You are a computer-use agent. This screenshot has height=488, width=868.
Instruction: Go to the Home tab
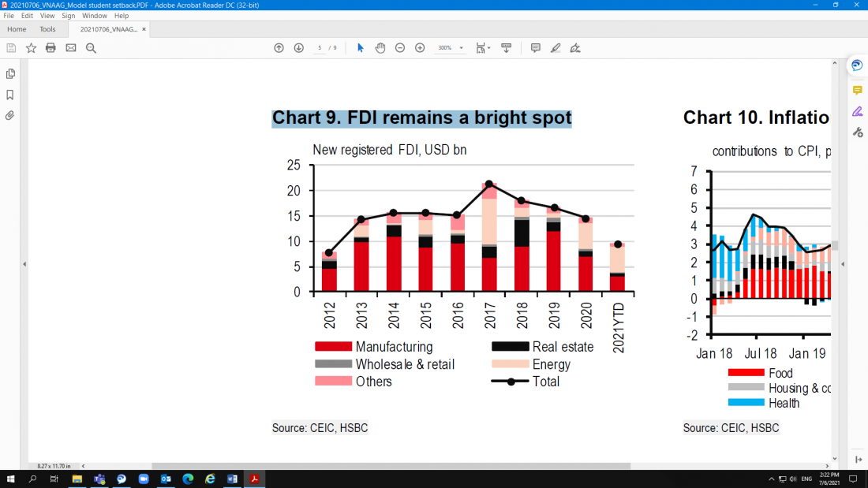point(17,29)
